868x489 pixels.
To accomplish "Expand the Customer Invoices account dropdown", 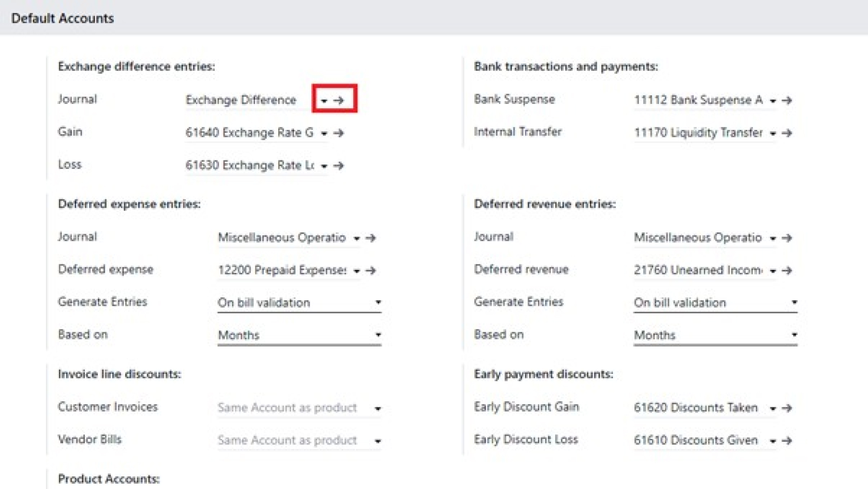I will (x=378, y=408).
